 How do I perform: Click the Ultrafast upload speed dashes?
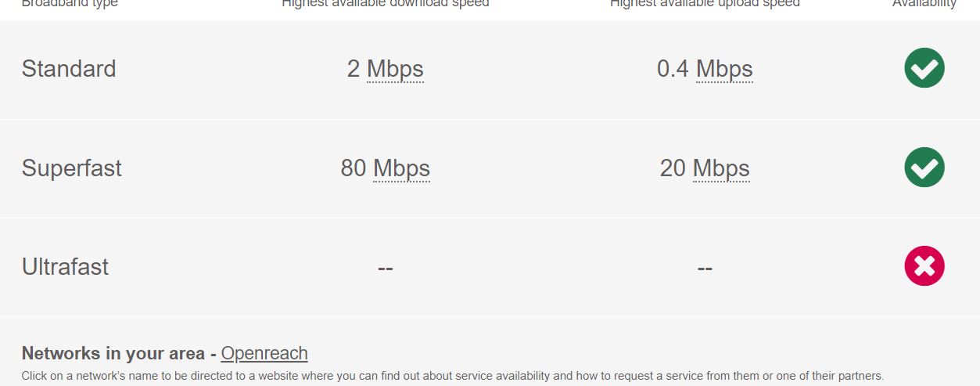pyautogui.click(x=705, y=268)
